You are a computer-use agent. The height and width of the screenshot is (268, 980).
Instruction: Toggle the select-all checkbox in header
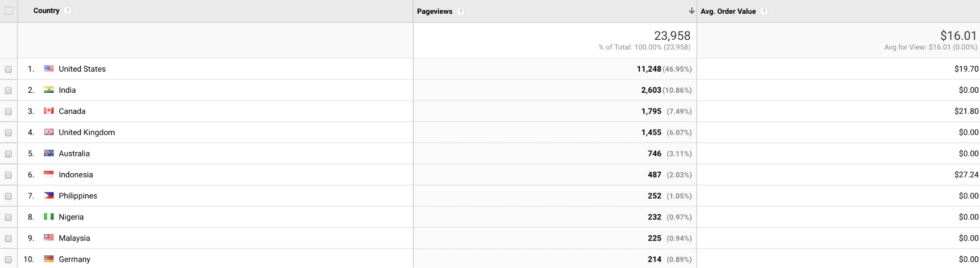pos(9,11)
